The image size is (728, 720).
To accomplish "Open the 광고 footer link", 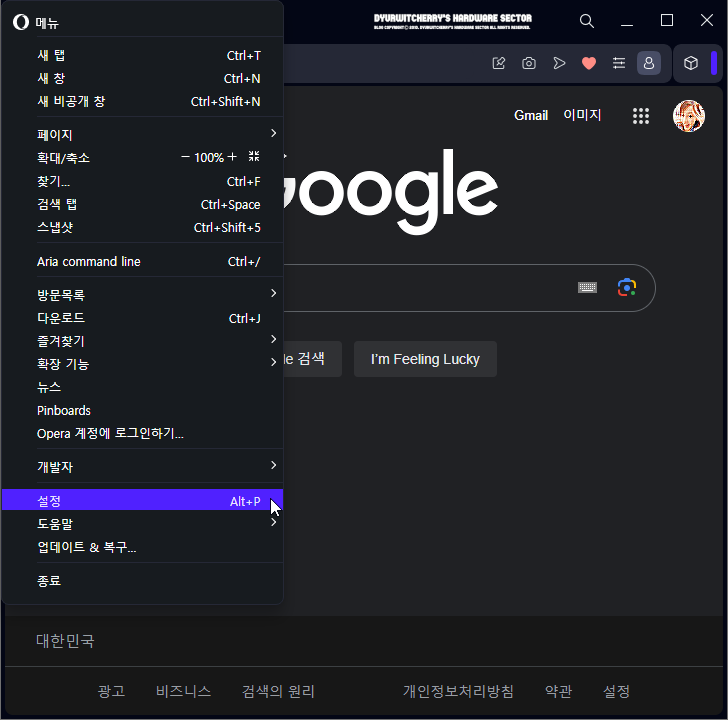I will (x=111, y=691).
